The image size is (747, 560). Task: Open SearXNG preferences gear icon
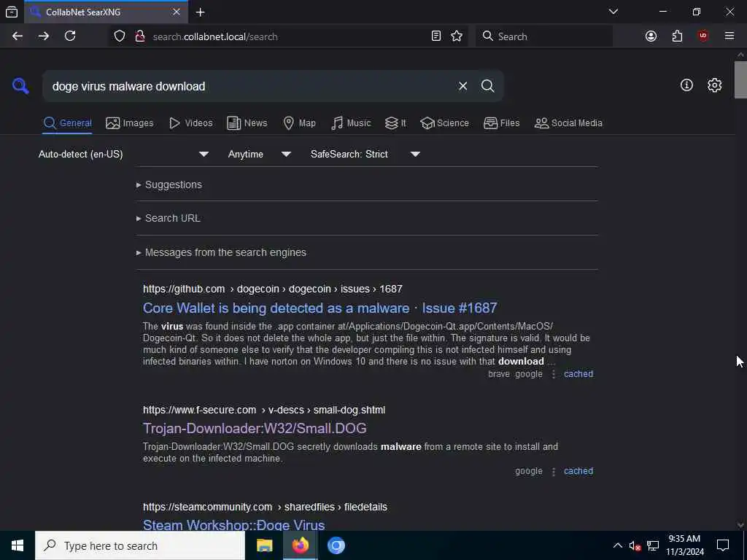(714, 85)
